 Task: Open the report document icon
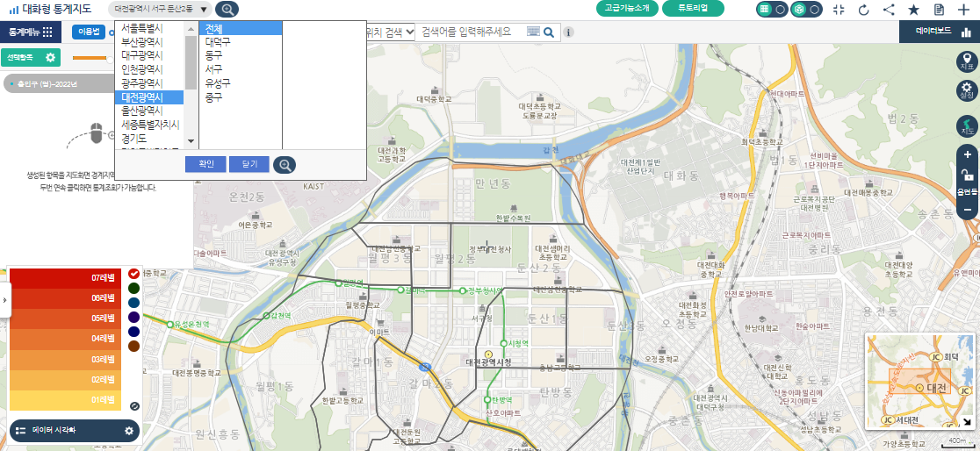coord(939,10)
